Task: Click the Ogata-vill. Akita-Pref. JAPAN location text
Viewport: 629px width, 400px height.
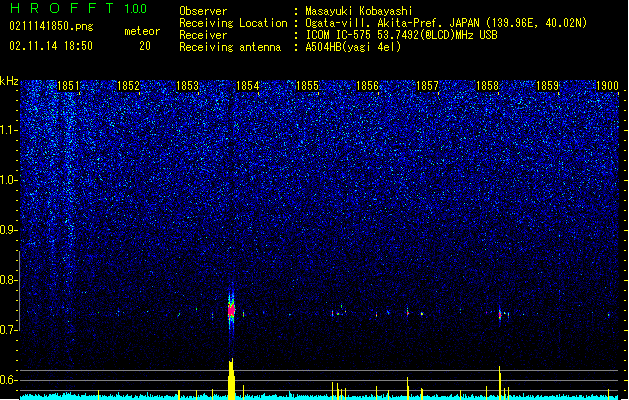Action: [x=446, y=23]
